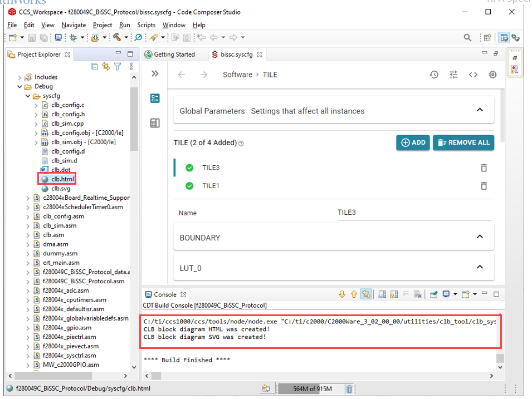Screen dimensions: 532x399
Task: Switch to the Getting Started tab
Action: 174,55
